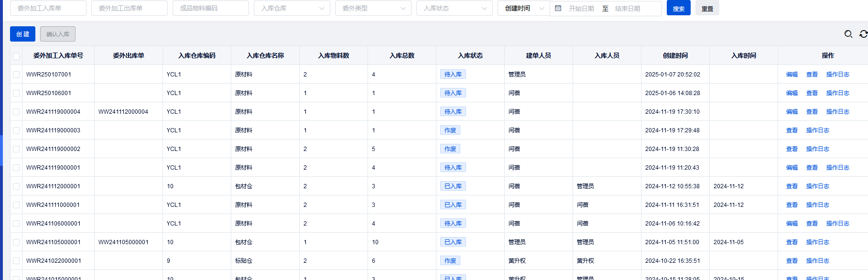The image size is (868, 280).
Task: Click the 创建 create button
Action: point(23,34)
